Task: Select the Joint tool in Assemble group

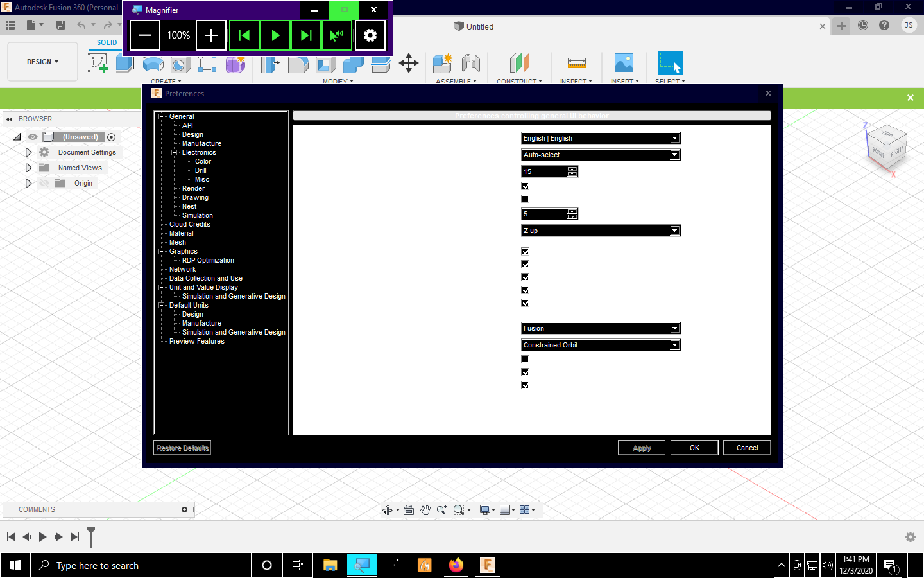Action: [x=471, y=63]
